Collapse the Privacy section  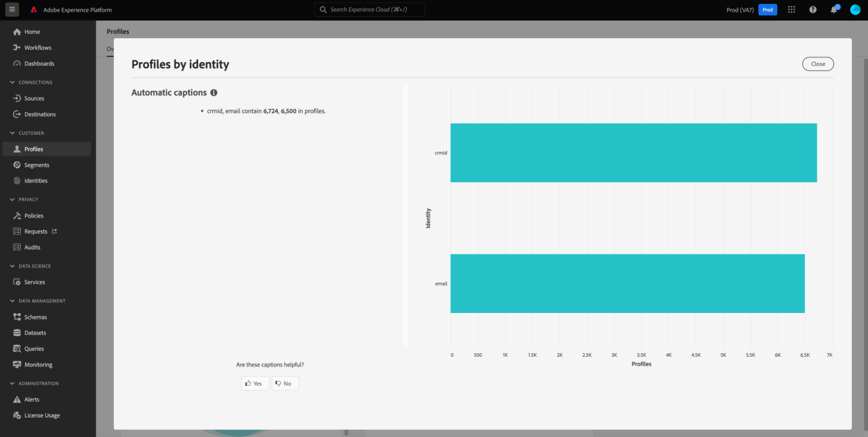12,200
